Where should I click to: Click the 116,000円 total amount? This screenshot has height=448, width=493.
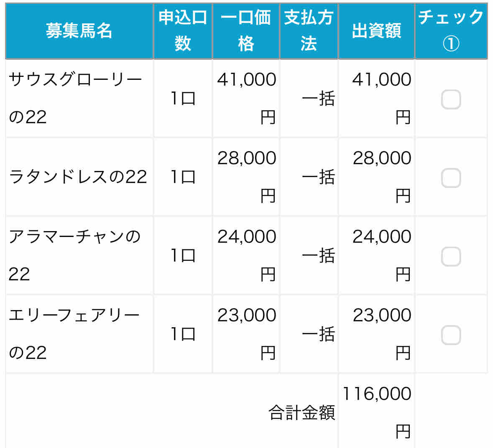tap(376, 412)
